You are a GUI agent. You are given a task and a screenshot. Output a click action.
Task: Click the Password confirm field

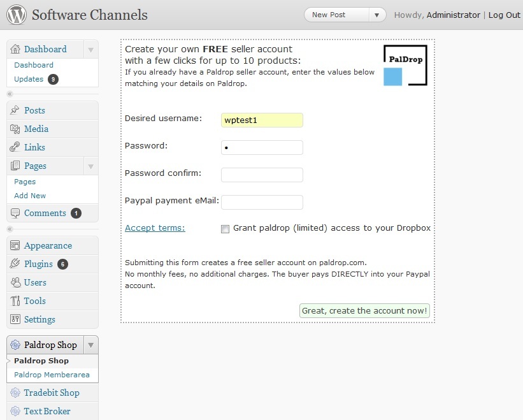[262, 175]
